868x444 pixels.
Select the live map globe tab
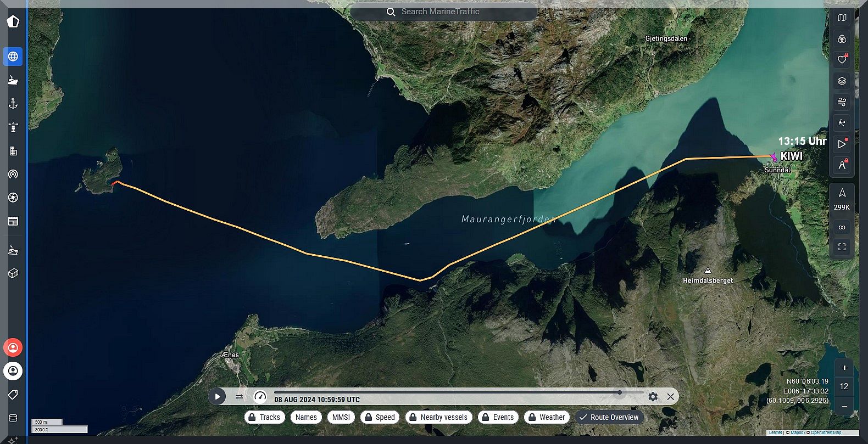coord(13,57)
